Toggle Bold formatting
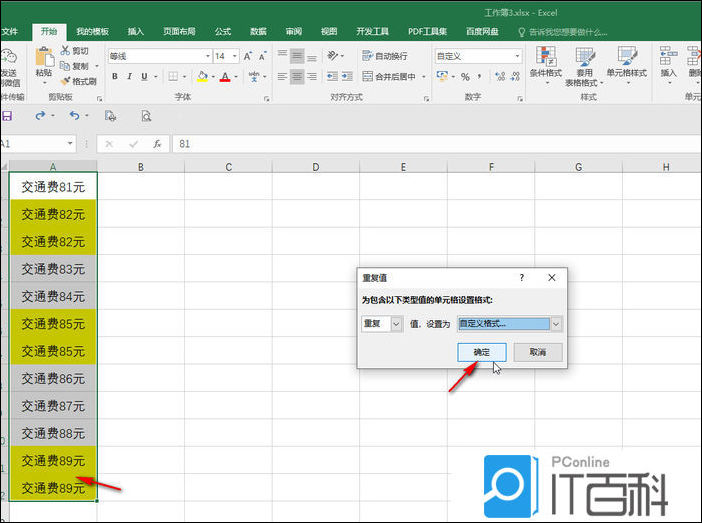 [x=115, y=77]
